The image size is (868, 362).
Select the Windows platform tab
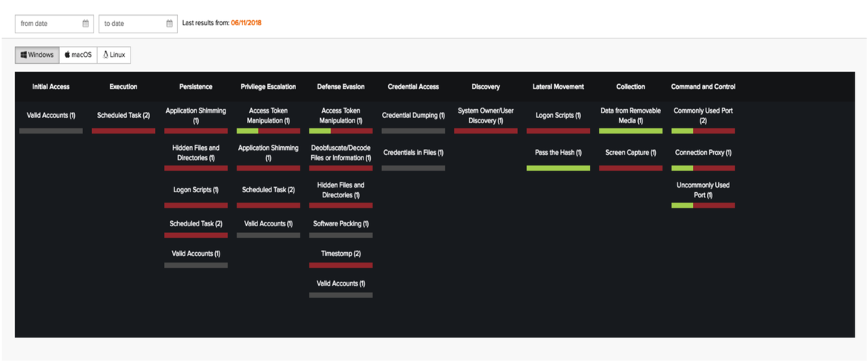(x=37, y=55)
